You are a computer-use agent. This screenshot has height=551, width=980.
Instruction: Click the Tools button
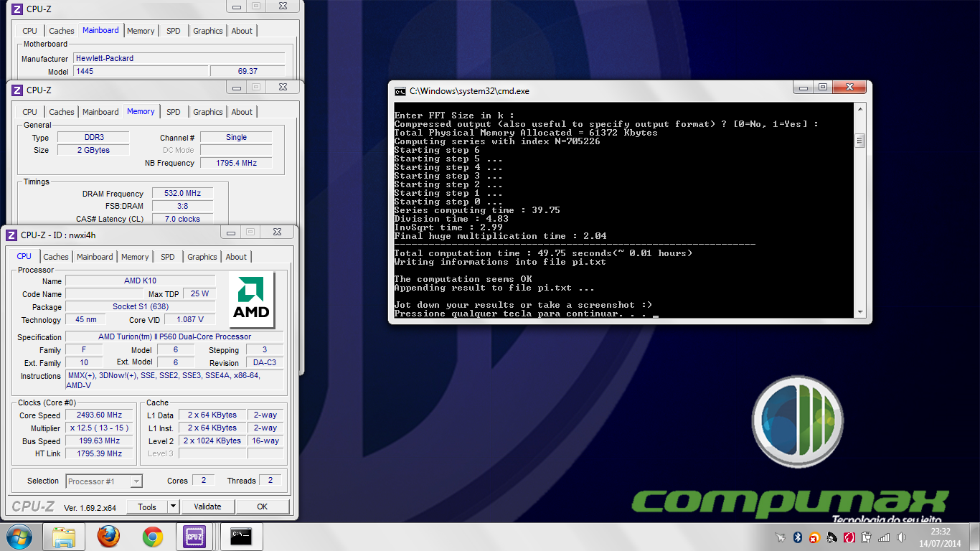pos(147,507)
